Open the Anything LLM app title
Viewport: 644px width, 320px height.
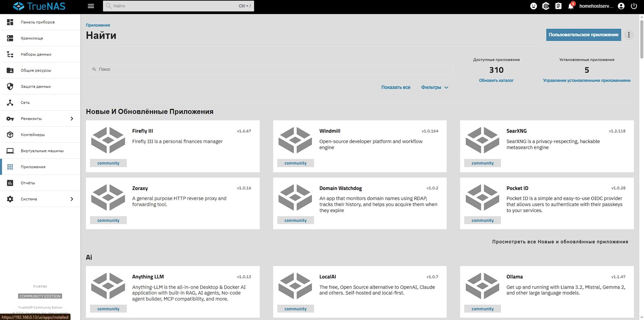coord(148,277)
